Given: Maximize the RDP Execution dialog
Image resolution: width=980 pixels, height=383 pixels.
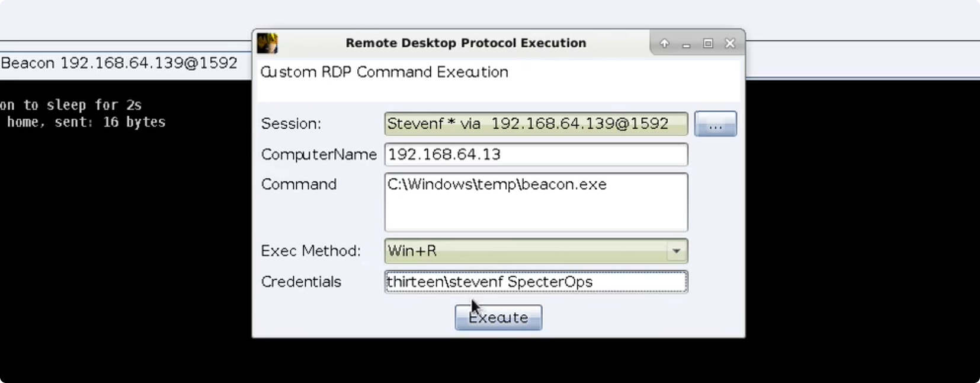Looking at the screenshot, I should click(x=708, y=43).
